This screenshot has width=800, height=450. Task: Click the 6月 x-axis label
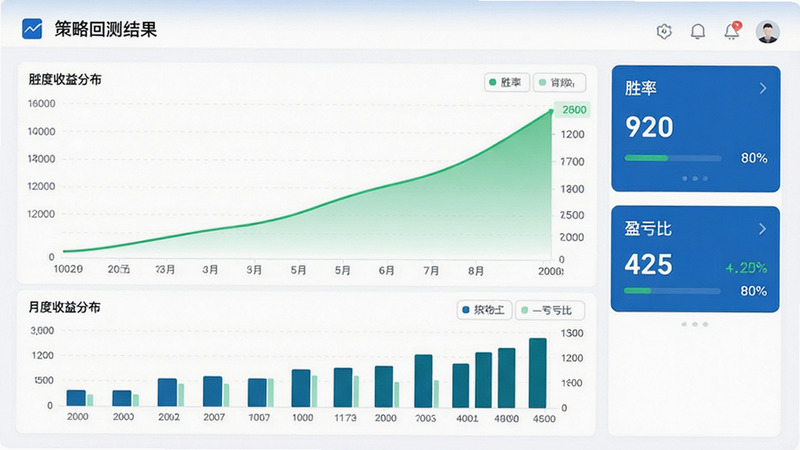point(386,270)
